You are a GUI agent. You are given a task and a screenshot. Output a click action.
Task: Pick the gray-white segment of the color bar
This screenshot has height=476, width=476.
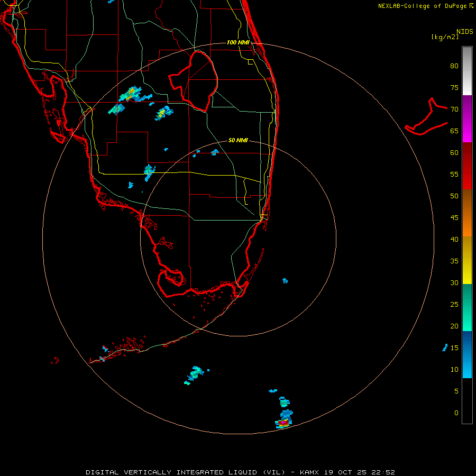(x=467, y=71)
